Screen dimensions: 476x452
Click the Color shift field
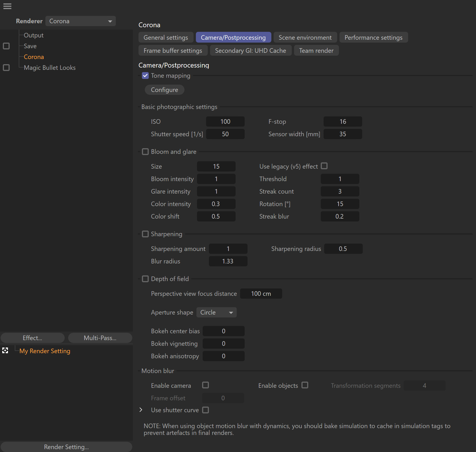click(216, 216)
